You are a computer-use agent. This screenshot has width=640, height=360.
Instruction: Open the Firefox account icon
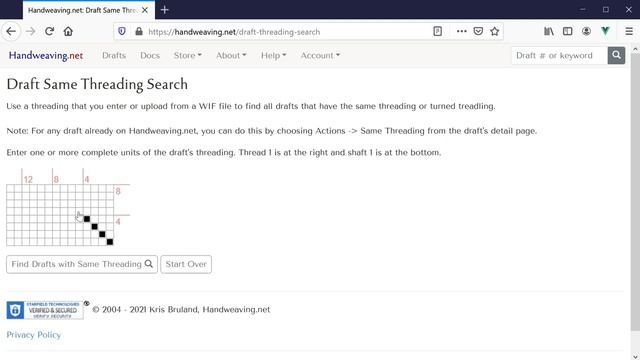pyautogui.click(x=587, y=31)
